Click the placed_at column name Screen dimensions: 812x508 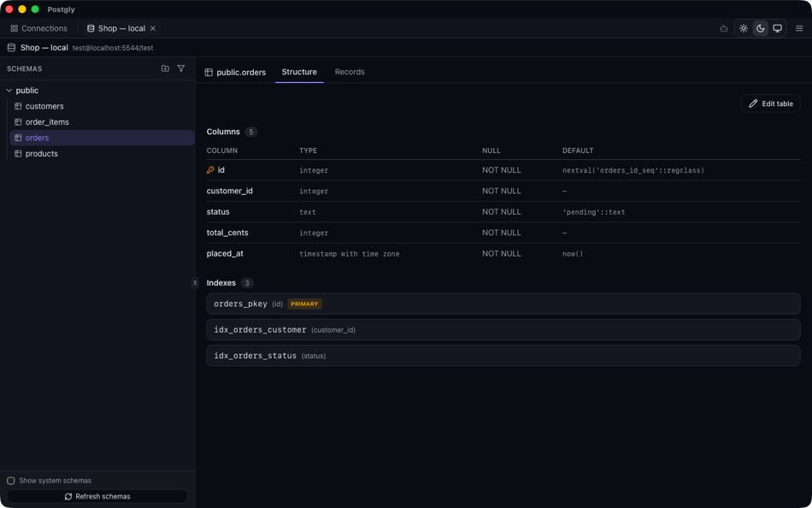tap(225, 253)
